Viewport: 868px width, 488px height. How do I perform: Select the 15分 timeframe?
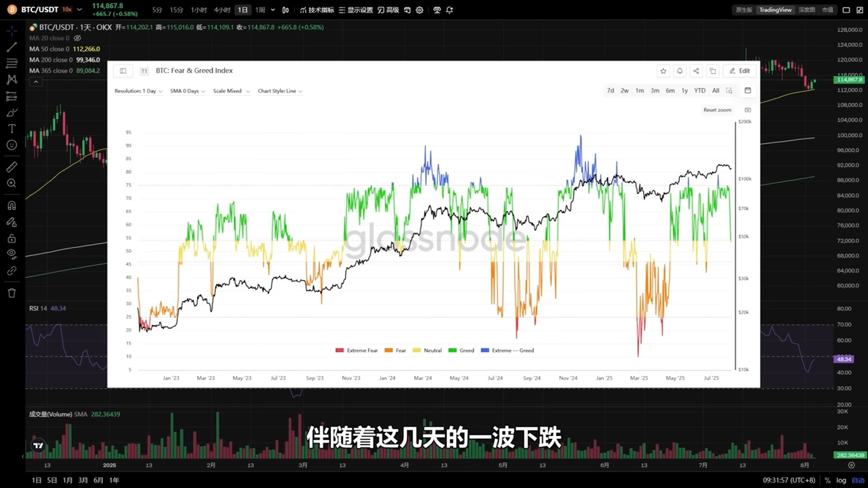point(176,10)
